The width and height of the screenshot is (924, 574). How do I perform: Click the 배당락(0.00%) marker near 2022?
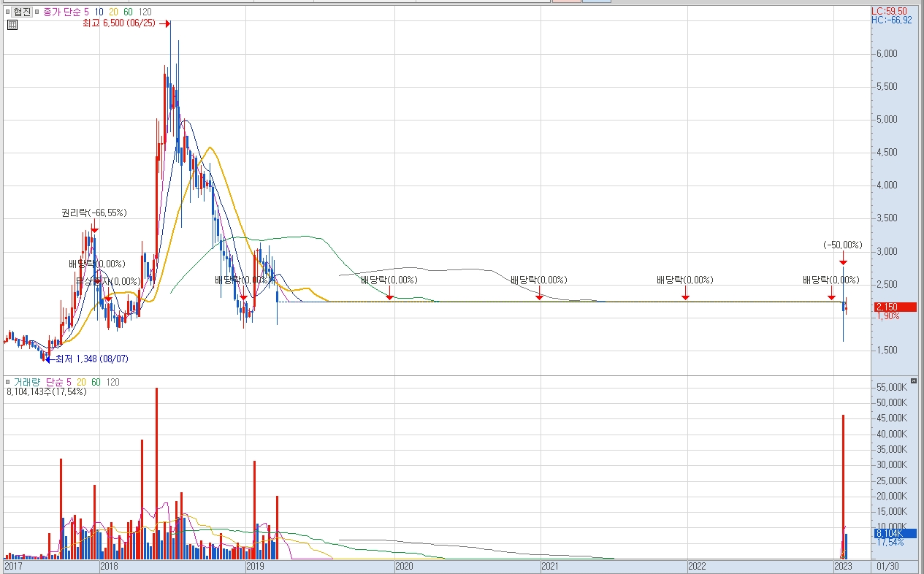coord(685,280)
